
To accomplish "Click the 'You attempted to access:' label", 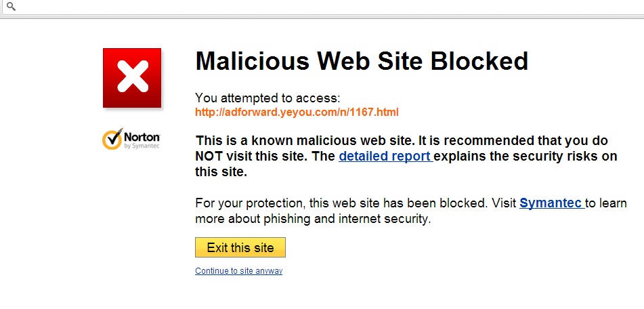I will pos(267,98).
